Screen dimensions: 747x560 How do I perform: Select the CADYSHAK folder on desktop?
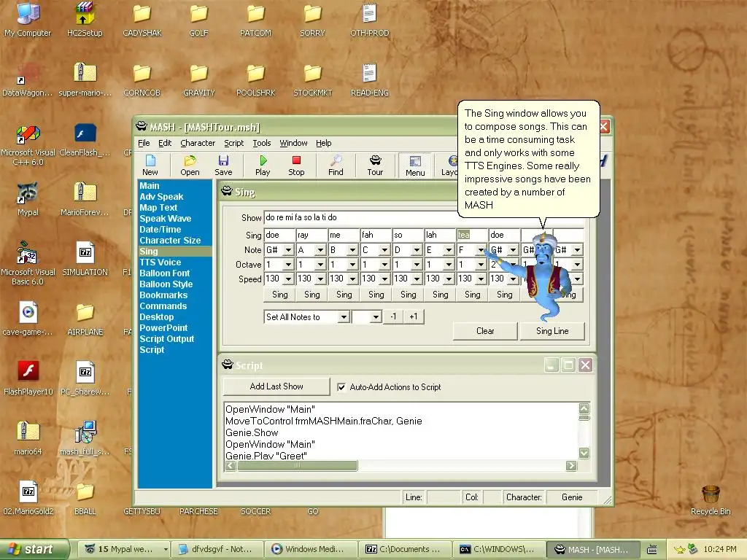(x=142, y=20)
